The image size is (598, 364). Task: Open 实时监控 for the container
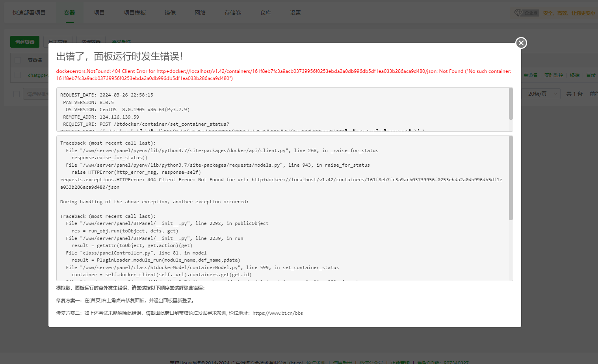(554, 75)
